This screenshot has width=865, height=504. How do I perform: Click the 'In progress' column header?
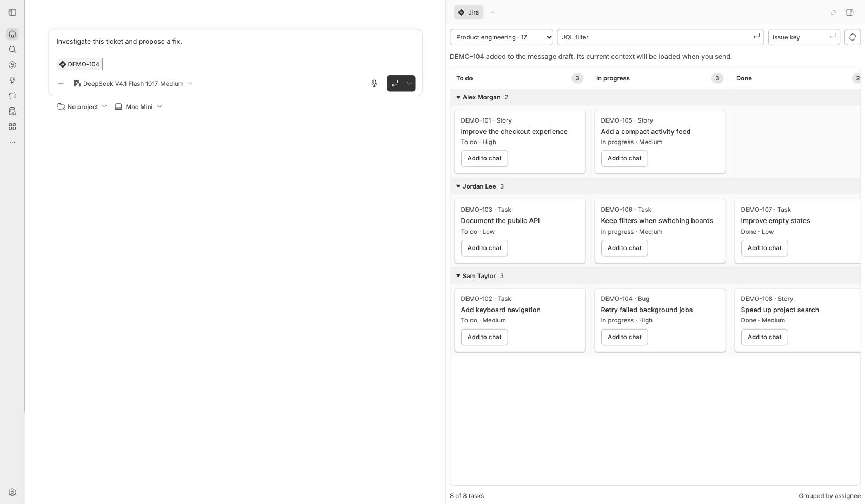tap(613, 78)
